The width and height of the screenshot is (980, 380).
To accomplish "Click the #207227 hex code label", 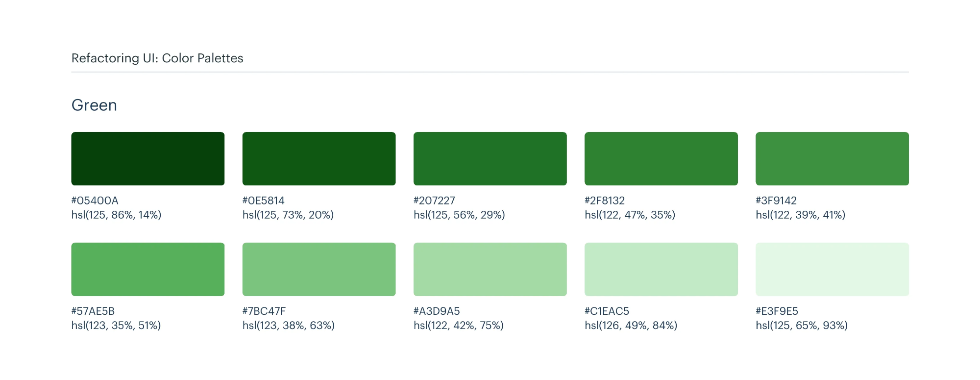I will pyautogui.click(x=434, y=201).
